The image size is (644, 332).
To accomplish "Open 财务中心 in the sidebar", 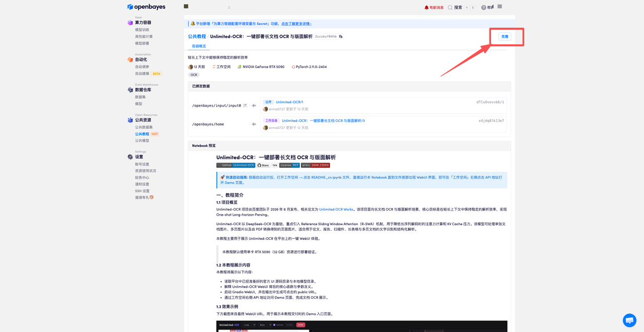I will point(142,177).
